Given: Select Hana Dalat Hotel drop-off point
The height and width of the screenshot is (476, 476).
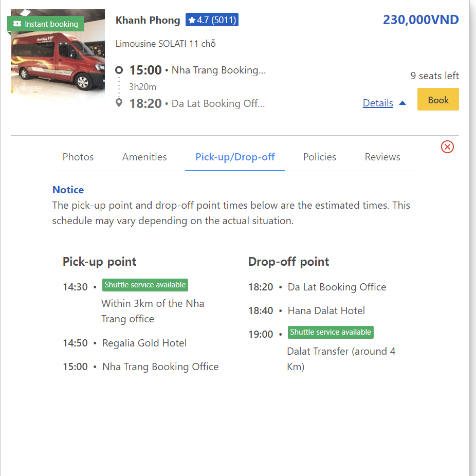Looking at the screenshot, I should 326,310.
